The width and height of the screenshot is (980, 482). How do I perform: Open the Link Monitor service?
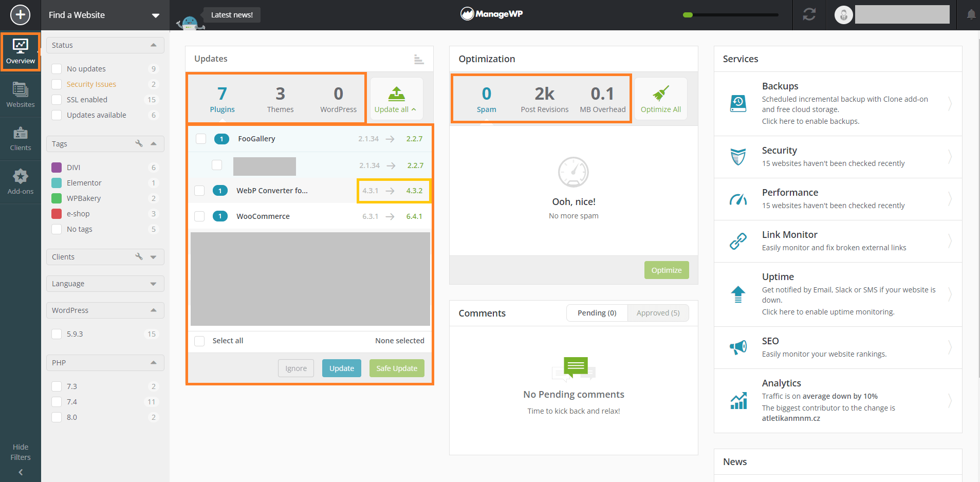[738, 241]
